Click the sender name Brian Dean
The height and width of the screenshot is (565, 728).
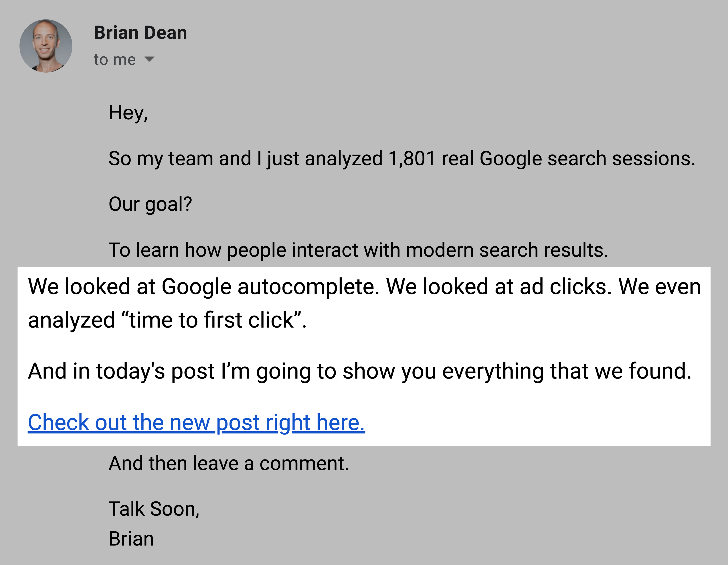coord(140,33)
